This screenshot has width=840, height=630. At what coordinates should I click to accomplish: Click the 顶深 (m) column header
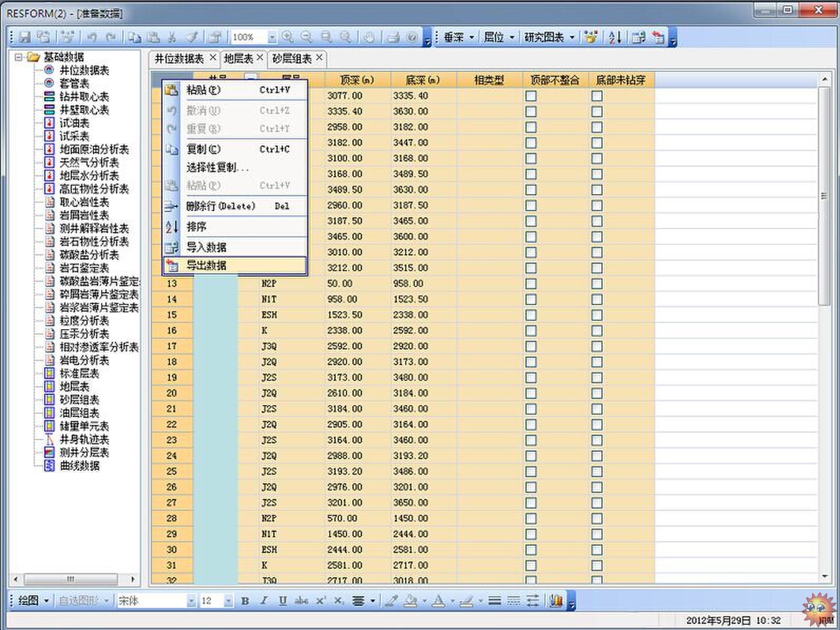pyautogui.click(x=357, y=80)
